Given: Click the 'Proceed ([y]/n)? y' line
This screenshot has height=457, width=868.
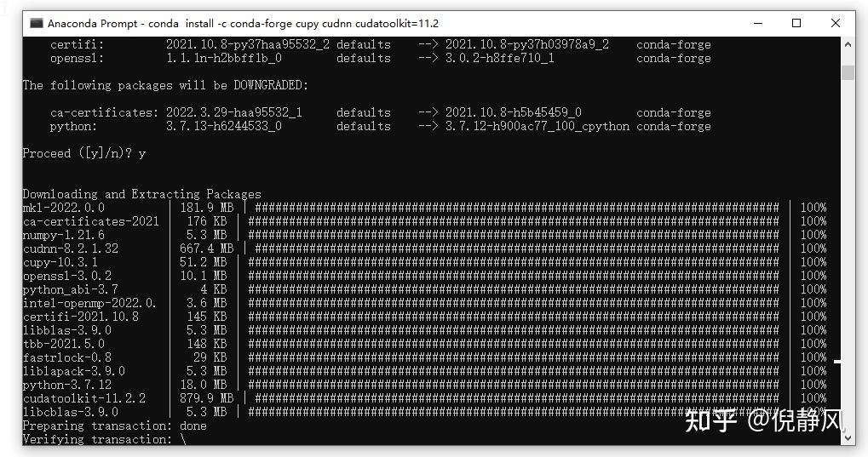Looking at the screenshot, I should coord(84,153).
